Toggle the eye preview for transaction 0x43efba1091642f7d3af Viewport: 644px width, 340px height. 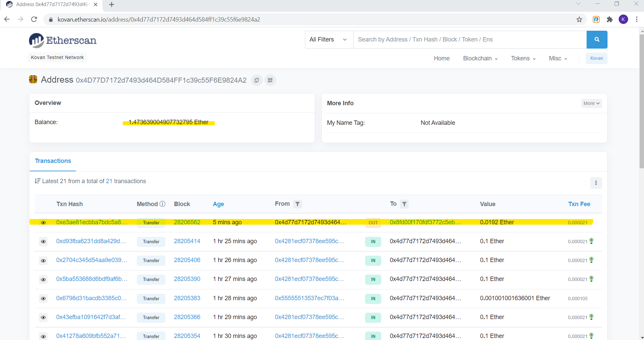tap(43, 317)
